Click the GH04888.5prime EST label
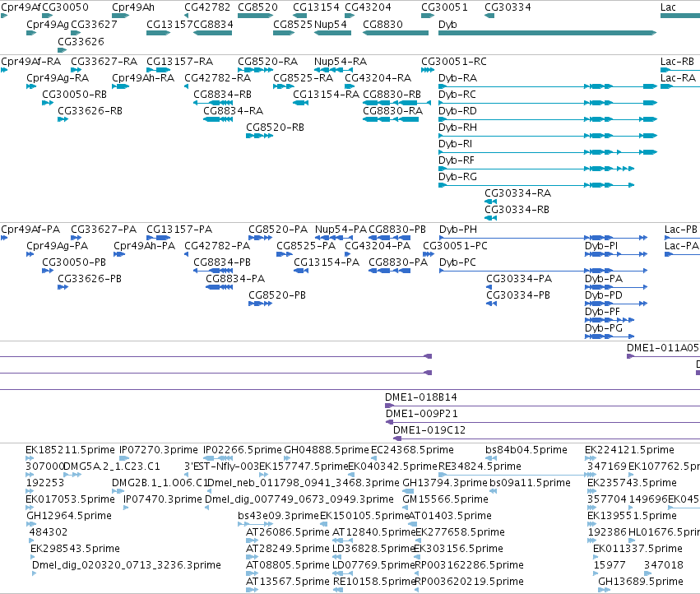700x594 pixels. 327,450
